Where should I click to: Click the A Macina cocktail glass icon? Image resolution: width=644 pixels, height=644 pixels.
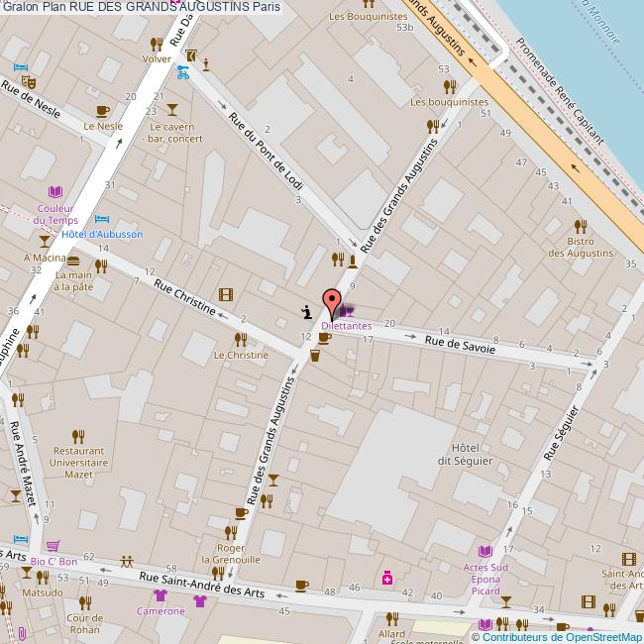click(x=46, y=241)
